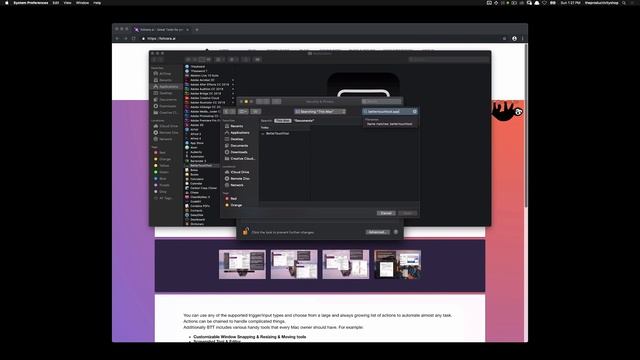640x360 pixels.
Task: Bookmark the page with the star icon
Action: point(504,39)
